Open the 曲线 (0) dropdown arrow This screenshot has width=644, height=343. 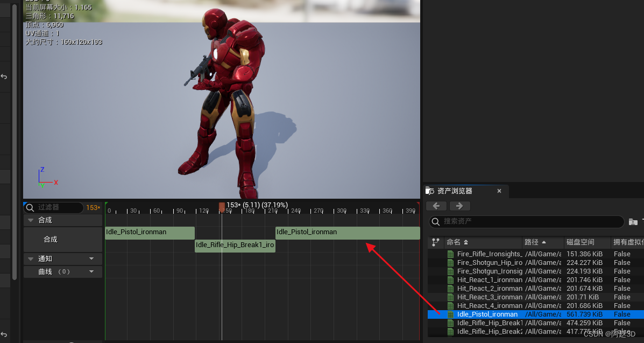[91, 271]
